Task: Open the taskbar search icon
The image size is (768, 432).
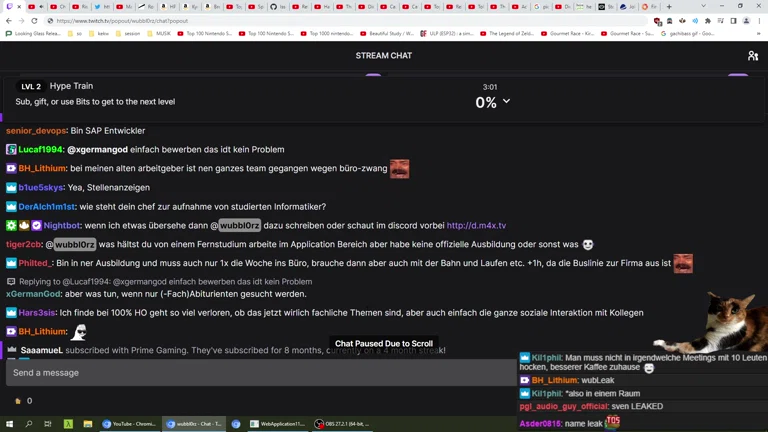Action: (x=28, y=424)
